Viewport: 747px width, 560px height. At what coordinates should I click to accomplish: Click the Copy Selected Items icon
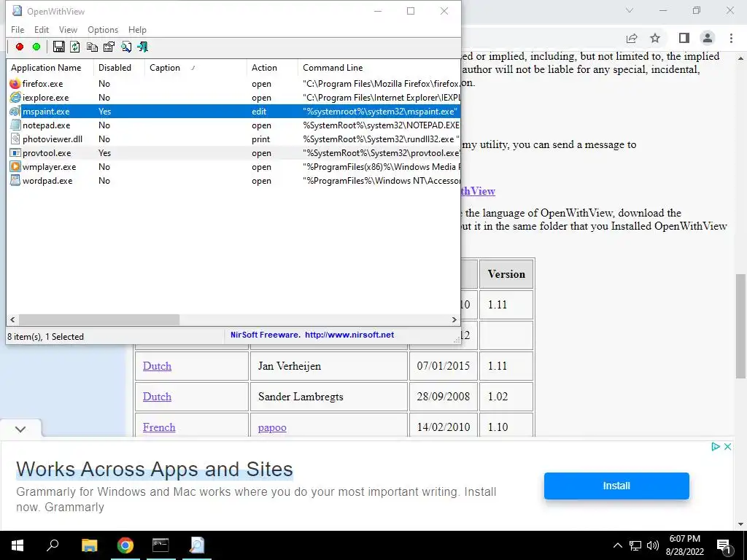pos(92,47)
